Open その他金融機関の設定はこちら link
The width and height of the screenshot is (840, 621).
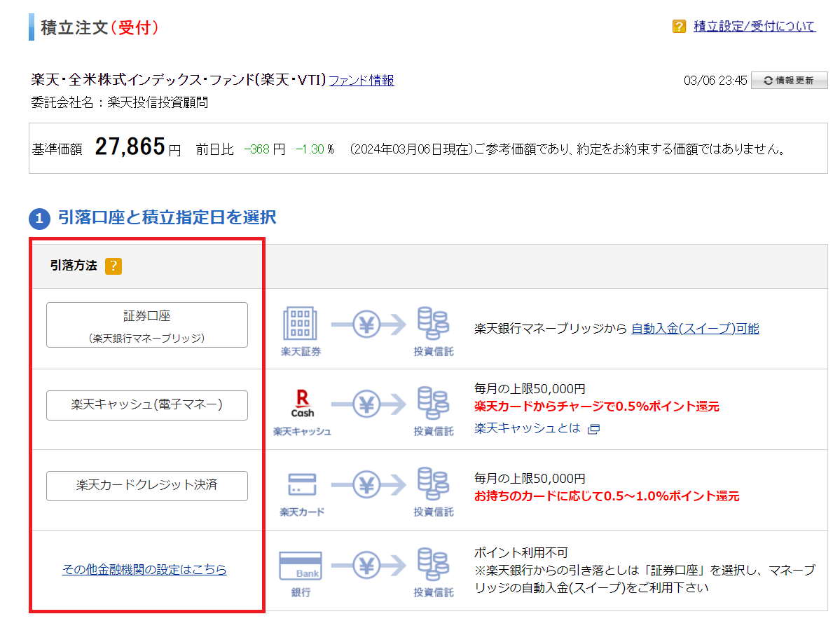pyautogui.click(x=144, y=570)
